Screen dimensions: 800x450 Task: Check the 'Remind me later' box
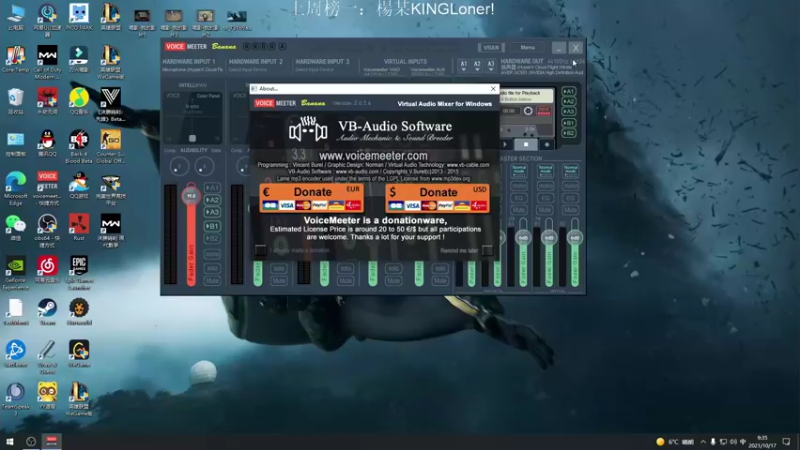click(487, 250)
